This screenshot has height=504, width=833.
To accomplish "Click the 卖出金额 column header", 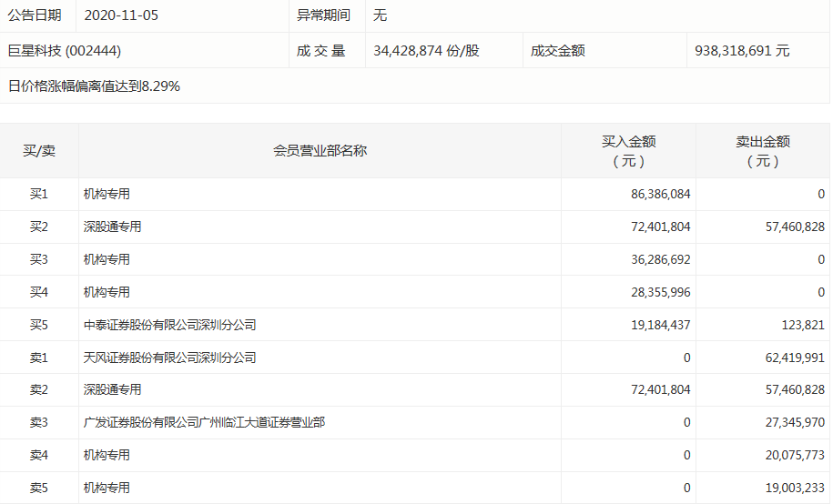I will (762, 151).
